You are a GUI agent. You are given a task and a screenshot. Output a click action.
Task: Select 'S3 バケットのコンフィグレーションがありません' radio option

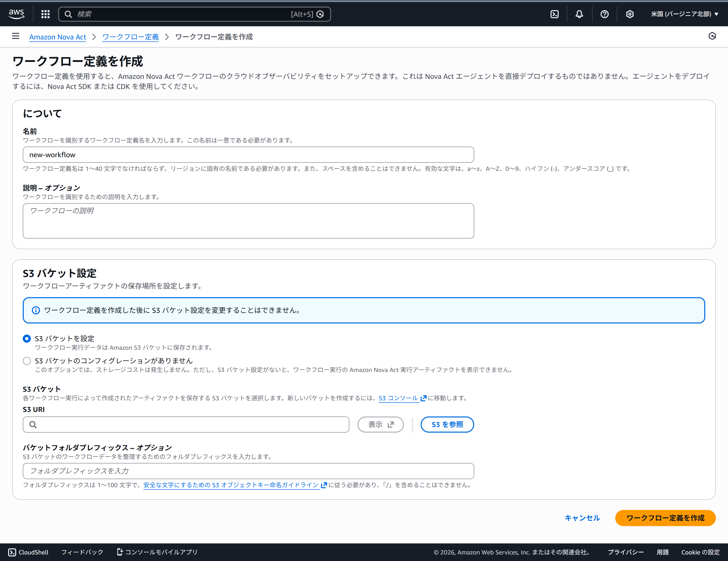click(x=27, y=361)
